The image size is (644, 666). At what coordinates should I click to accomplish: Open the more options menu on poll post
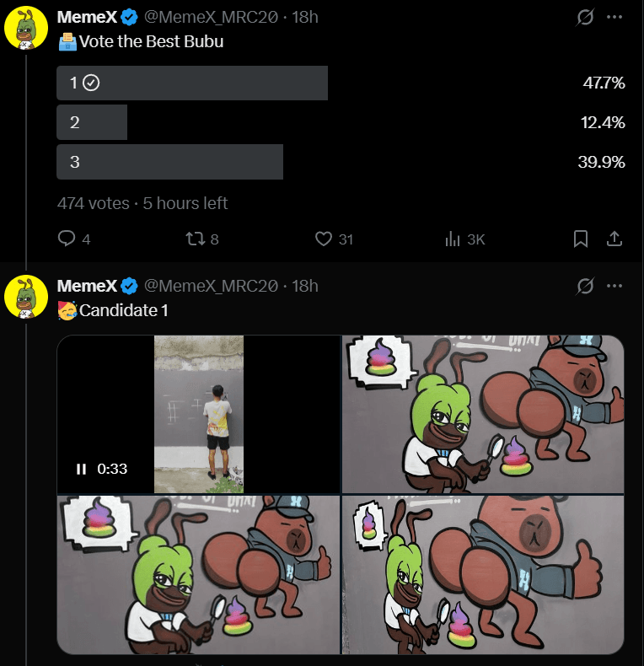(x=615, y=17)
